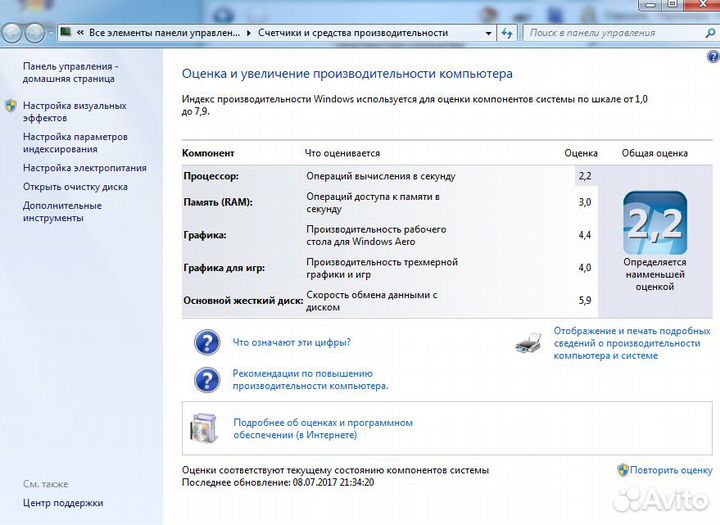Expand the hidden breadcrumb chevron '«'
Viewport: 720px width, 525px height.
tap(80, 33)
